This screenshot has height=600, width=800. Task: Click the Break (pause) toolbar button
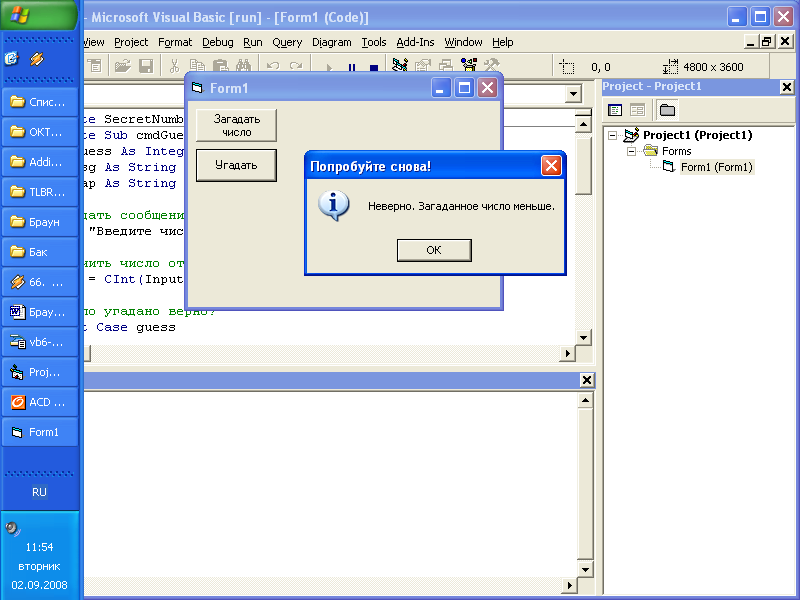[352, 68]
